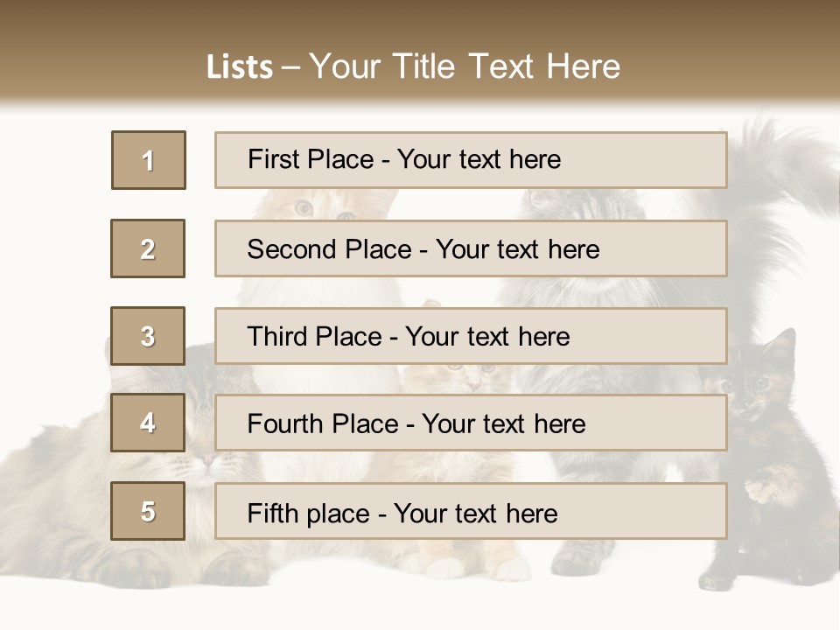The width and height of the screenshot is (840, 630).
Task: Click the number 1 box
Action: pyautogui.click(x=148, y=160)
